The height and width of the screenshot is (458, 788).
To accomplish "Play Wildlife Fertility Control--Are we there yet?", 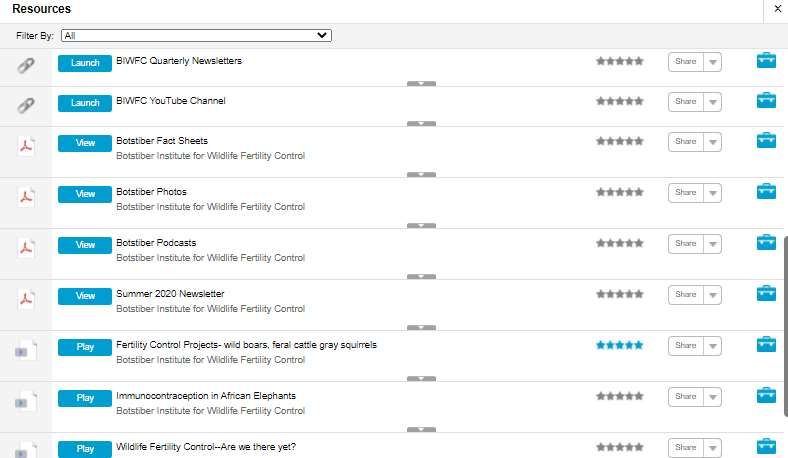I will [x=85, y=449].
